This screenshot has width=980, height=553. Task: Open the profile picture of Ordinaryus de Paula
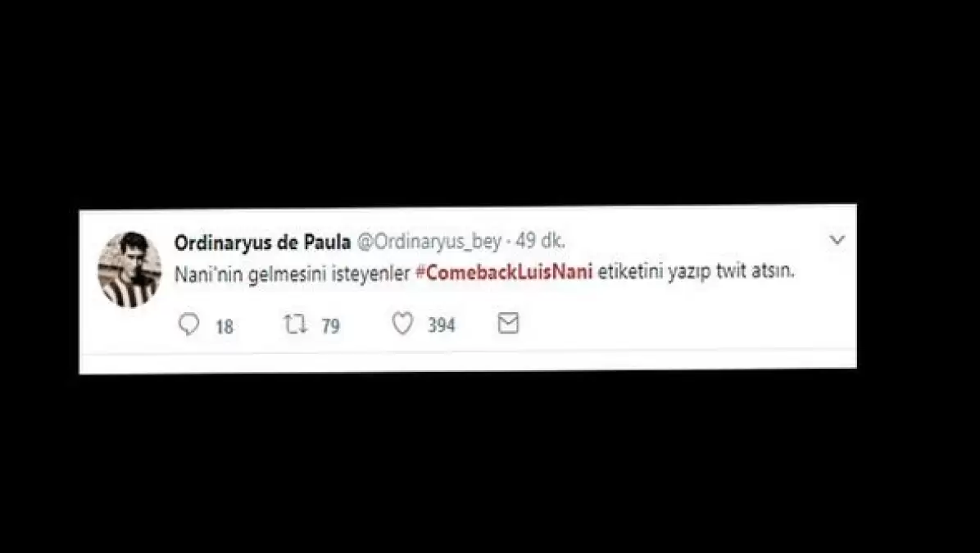tap(129, 269)
